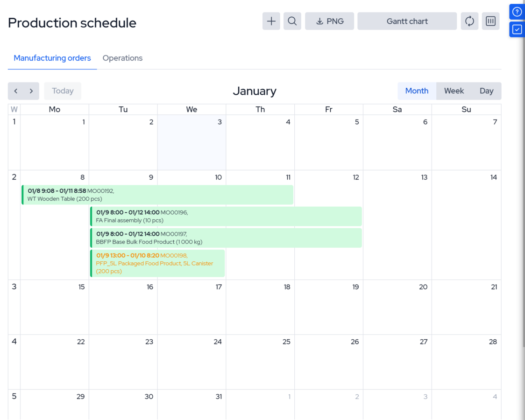Open the checklist widget on the right edge
This screenshot has width=525, height=420.
[x=517, y=29]
